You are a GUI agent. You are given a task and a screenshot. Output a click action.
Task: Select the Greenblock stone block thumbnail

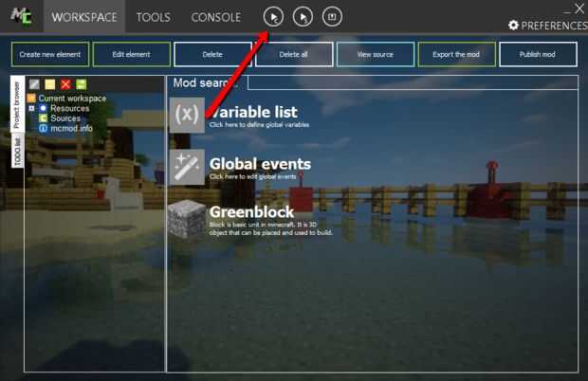pyautogui.click(x=187, y=219)
